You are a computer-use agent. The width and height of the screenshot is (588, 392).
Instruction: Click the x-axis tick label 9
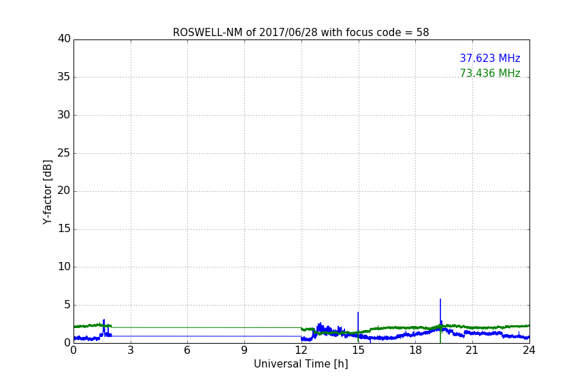pyautogui.click(x=244, y=350)
